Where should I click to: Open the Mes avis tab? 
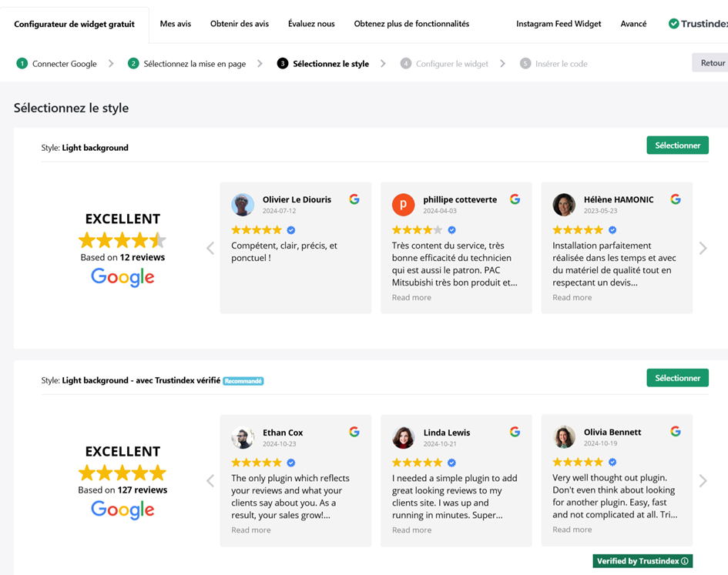[x=176, y=24]
